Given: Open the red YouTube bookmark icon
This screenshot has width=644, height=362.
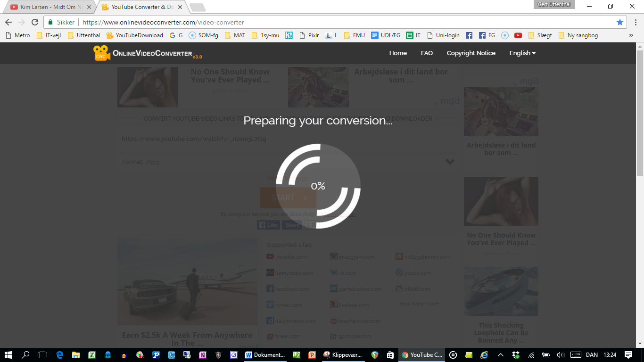Looking at the screenshot, I should [518, 35].
